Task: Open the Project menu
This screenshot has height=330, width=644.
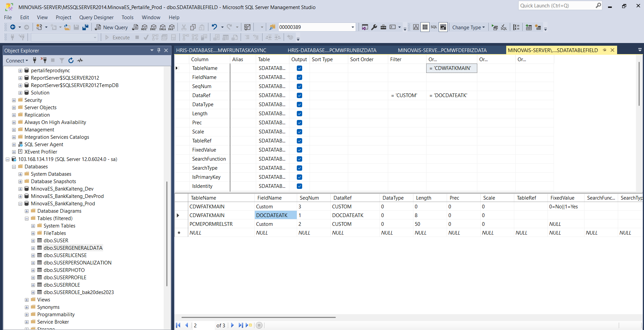Action: 64,17
